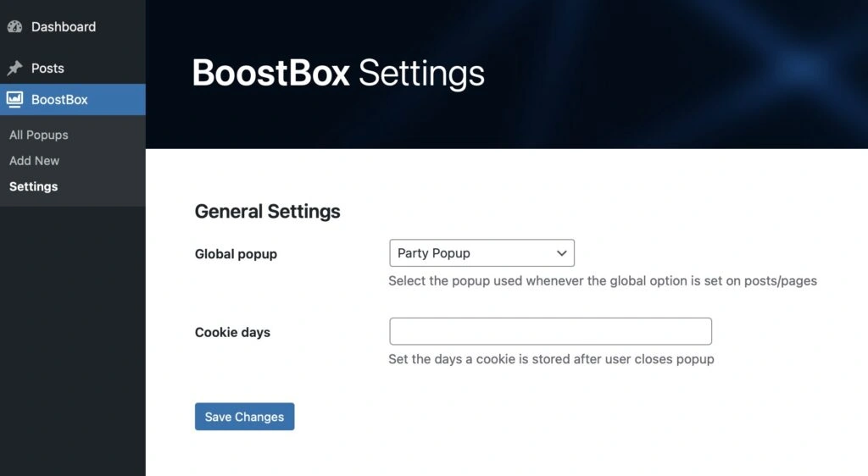Click the global popup help description text
The image size is (868, 476).
tap(603, 281)
